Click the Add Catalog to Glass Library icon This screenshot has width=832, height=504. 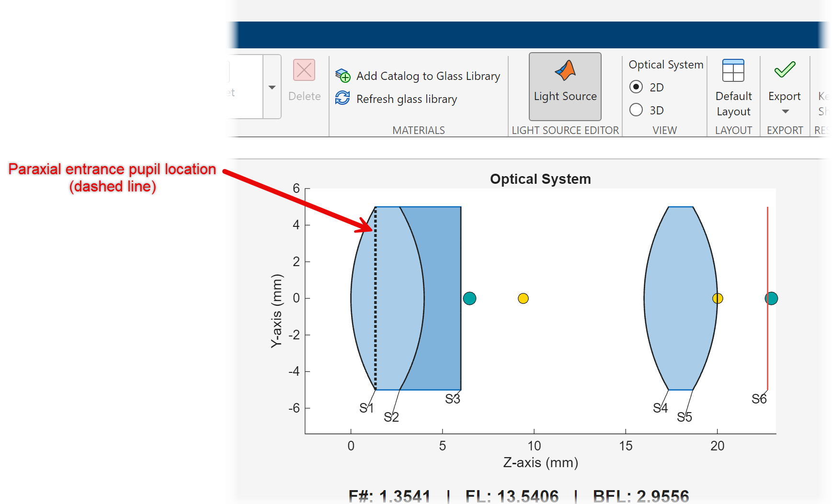[342, 76]
